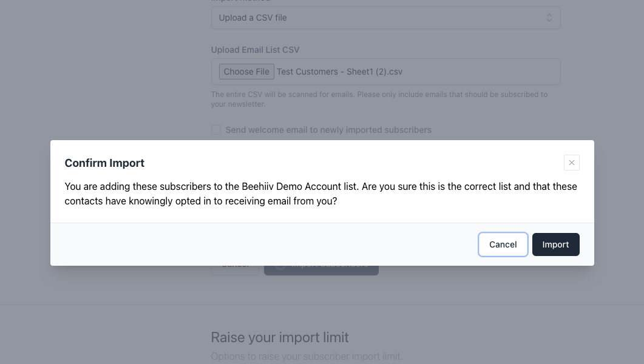The height and width of the screenshot is (364, 644).
Task: Click the 'Test Customers - Sheet1 (2).csv' file name
Action: [339, 72]
